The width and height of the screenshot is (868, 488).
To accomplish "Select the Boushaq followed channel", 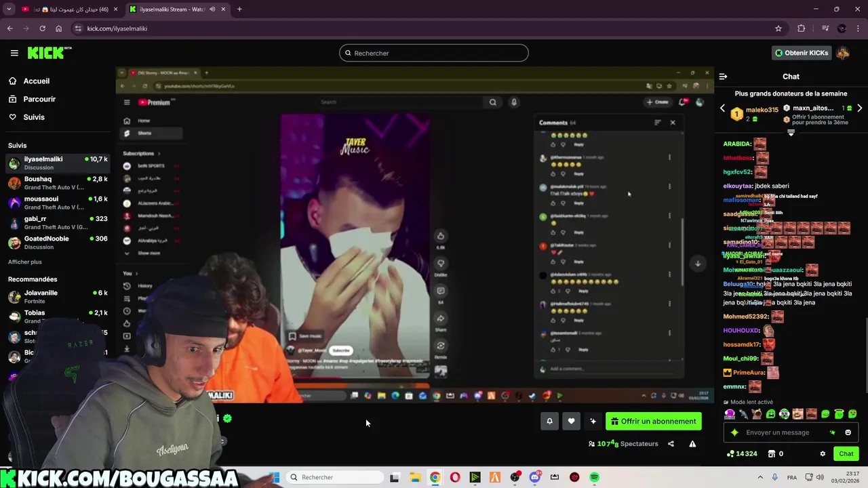I will pyautogui.click(x=58, y=183).
